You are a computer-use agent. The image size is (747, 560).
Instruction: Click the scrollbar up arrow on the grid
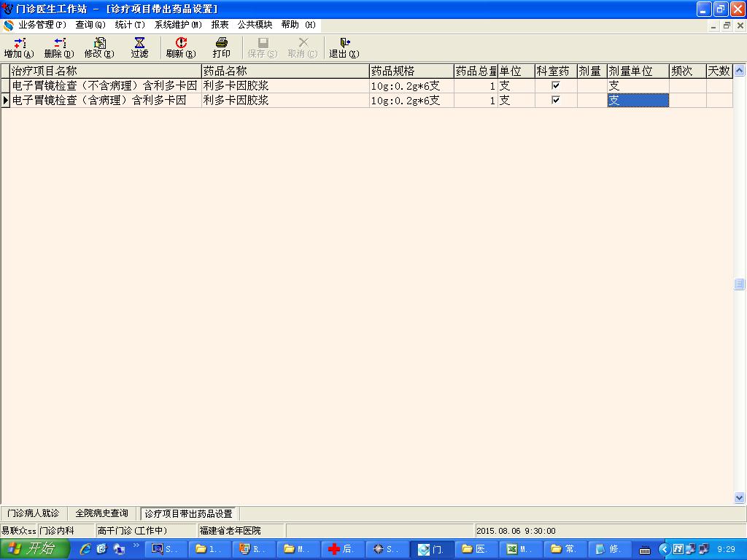click(x=740, y=71)
